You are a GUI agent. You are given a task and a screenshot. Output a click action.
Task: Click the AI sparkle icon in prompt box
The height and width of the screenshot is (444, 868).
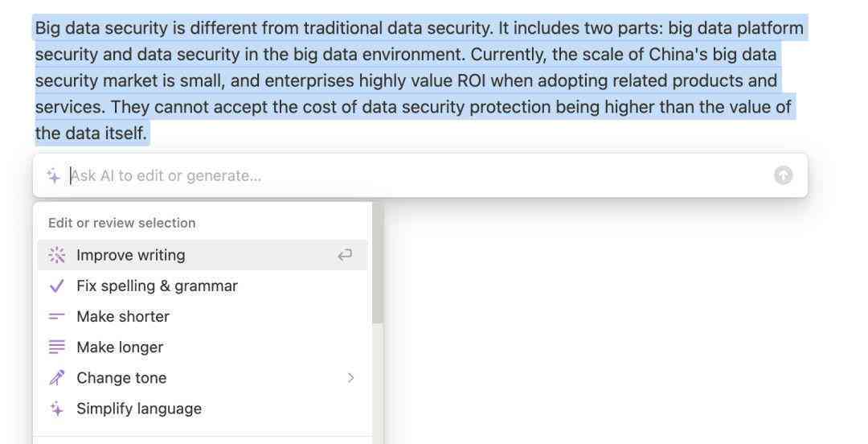point(54,175)
